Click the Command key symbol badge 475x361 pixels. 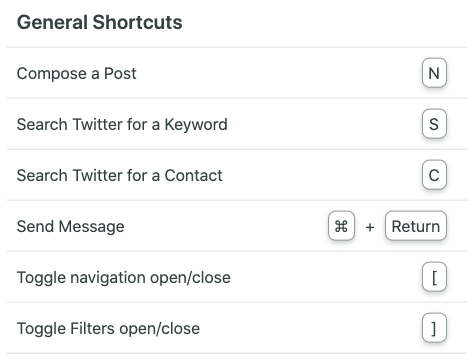[x=341, y=226]
